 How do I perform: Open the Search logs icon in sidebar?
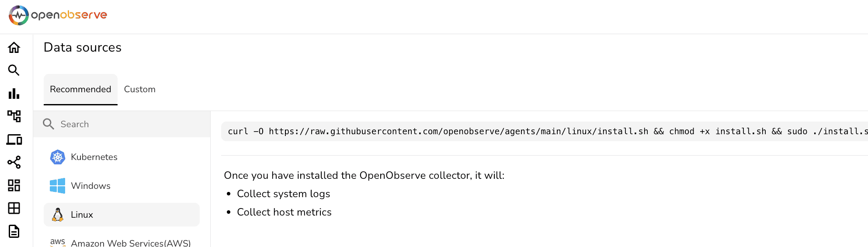click(14, 70)
